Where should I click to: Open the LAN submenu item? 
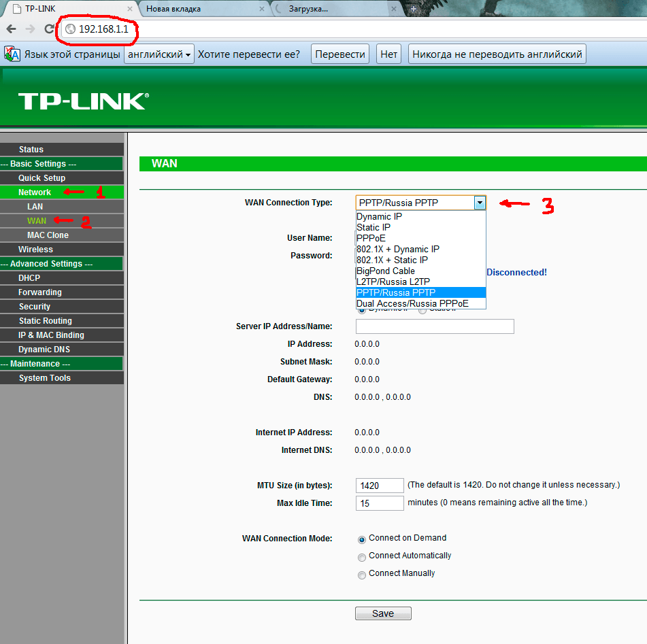pos(62,206)
